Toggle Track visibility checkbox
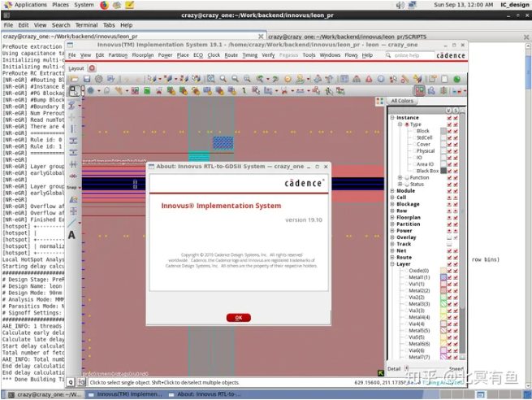 (x=449, y=244)
